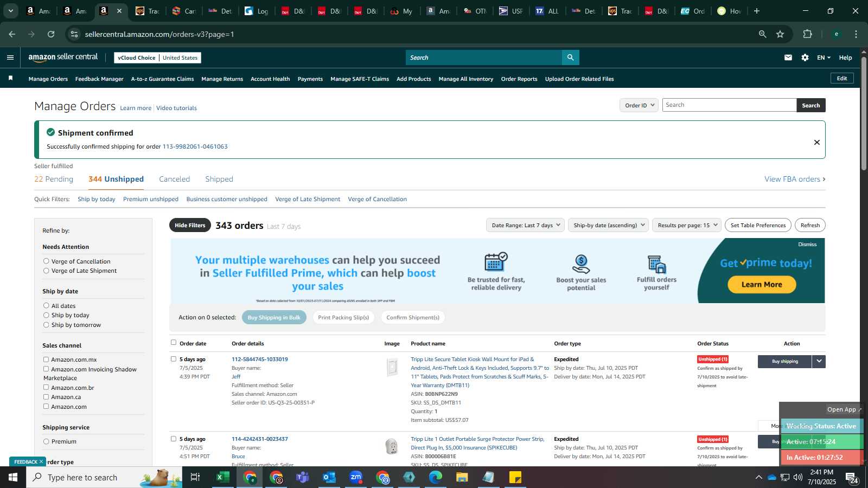Open the messages envelope icon
The image size is (868, 488).
(x=788, y=57)
